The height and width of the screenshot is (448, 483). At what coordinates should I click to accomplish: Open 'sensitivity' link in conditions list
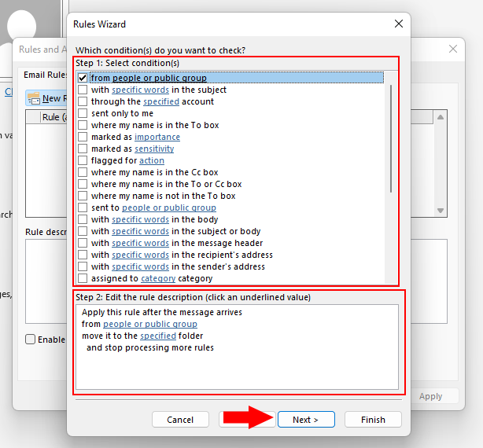154,149
